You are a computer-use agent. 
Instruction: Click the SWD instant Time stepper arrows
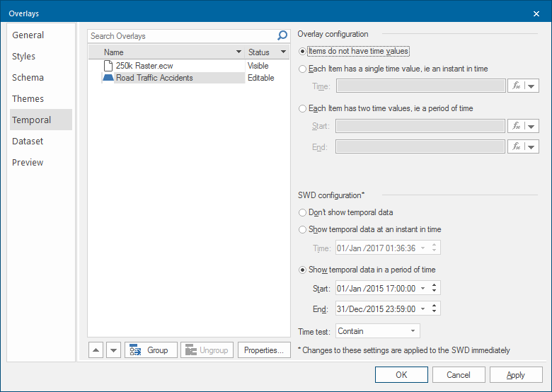click(434, 248)
